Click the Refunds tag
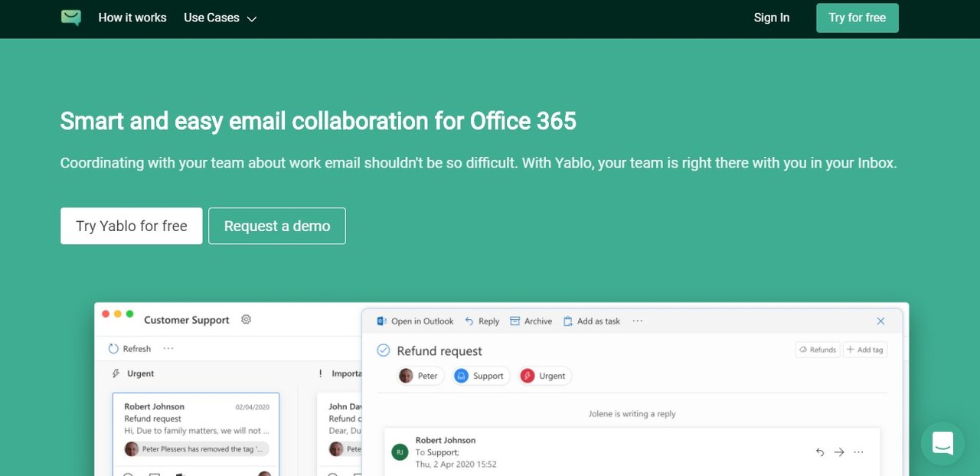 (818, 350)
